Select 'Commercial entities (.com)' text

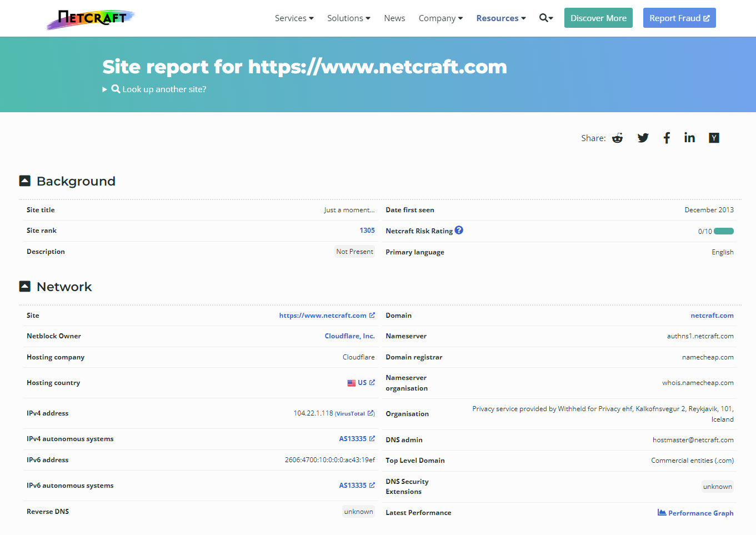tap(693, 461)
